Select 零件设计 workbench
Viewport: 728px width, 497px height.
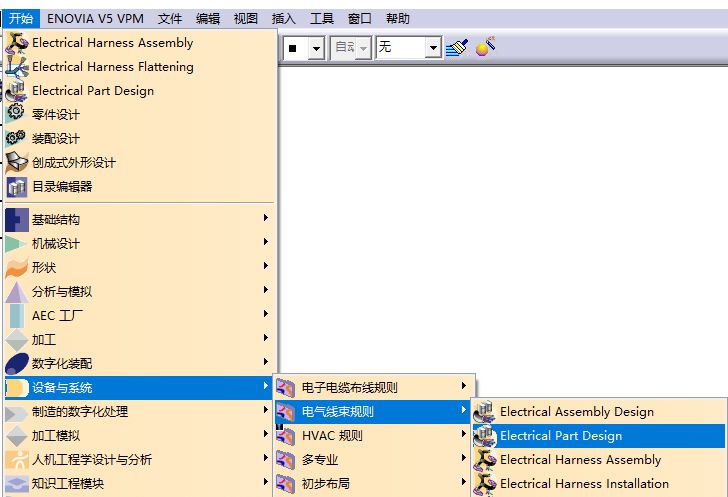coord(140,114)
